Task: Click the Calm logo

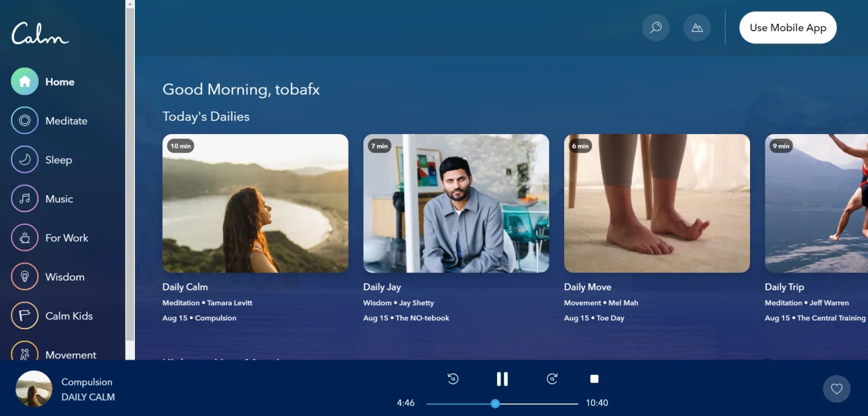Action: 40,33
